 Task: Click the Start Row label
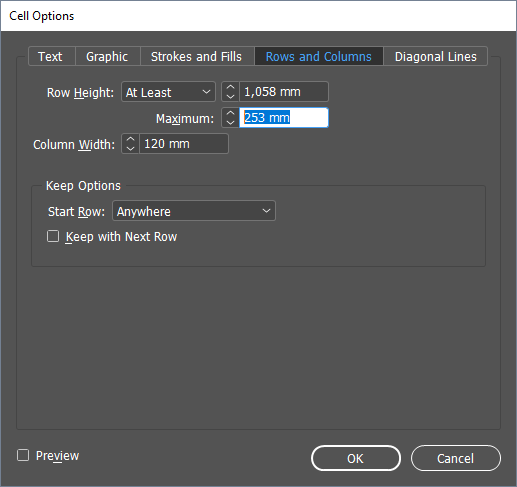click(76, 212)
